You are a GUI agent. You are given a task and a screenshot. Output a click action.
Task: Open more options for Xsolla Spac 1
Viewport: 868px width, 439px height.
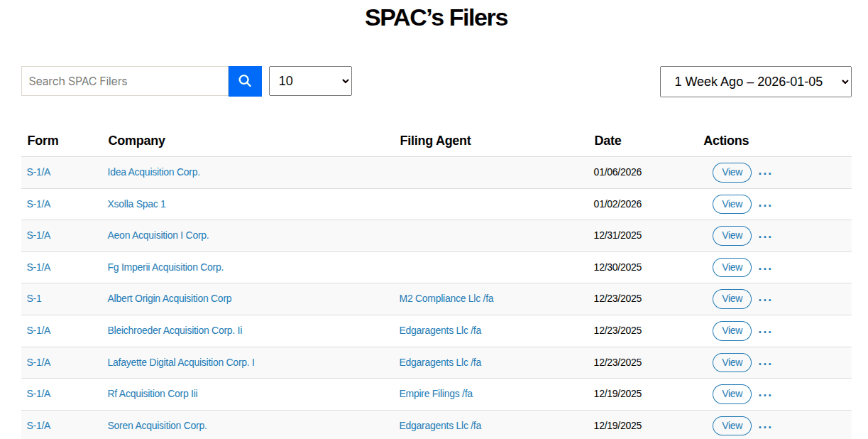[764, 205]
